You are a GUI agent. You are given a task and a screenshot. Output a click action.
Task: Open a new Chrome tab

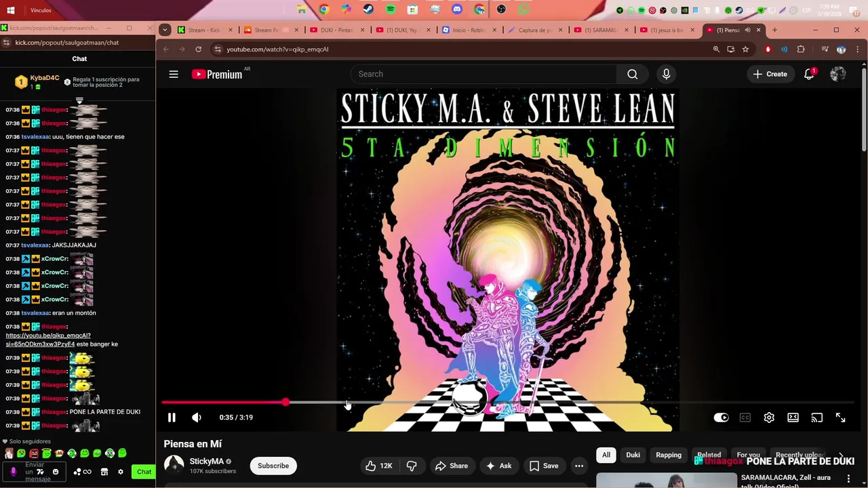coord(774,30)
